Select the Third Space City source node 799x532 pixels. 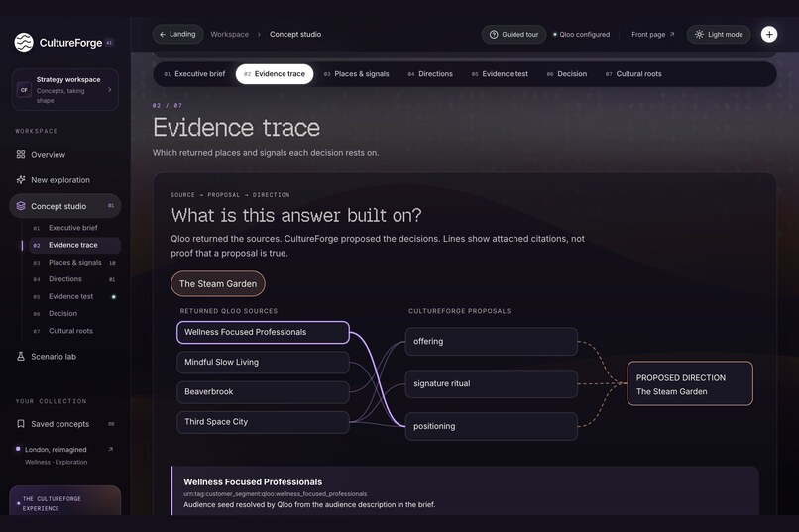point(263,422)
